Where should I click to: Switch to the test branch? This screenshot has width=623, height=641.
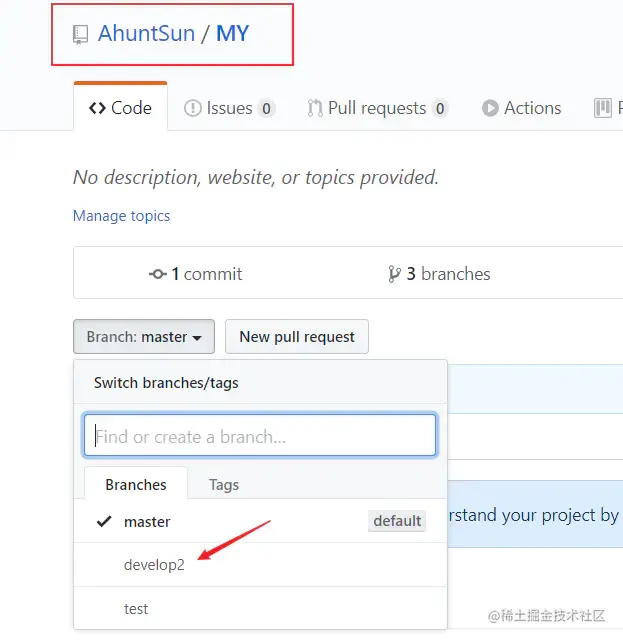coord(260,608)
